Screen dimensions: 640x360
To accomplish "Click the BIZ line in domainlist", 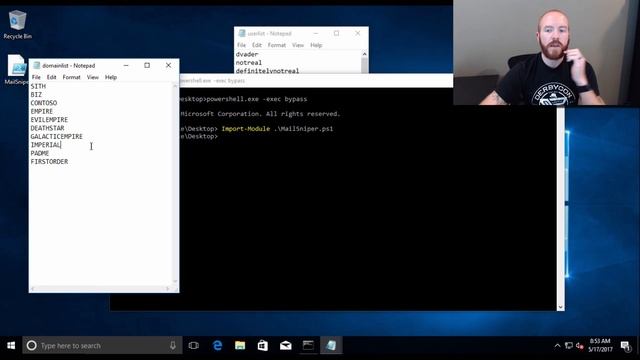I will point(36,95).
